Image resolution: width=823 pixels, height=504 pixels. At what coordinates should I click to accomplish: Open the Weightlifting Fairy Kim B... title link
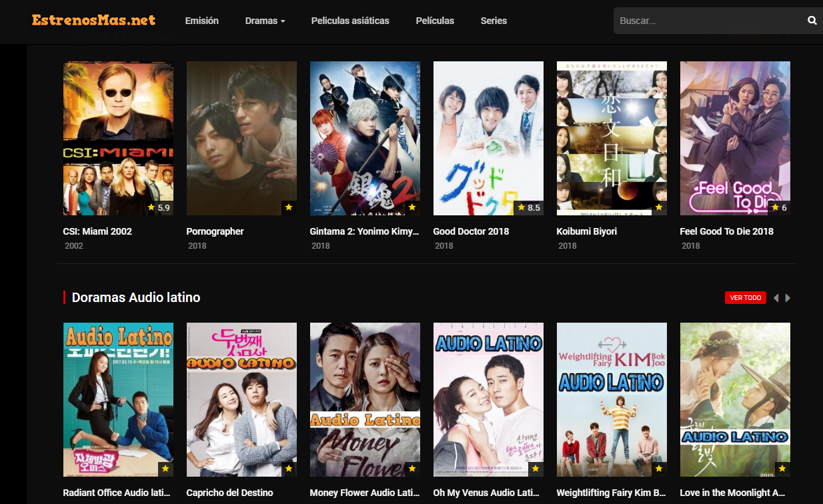click(x=612, y=493)
